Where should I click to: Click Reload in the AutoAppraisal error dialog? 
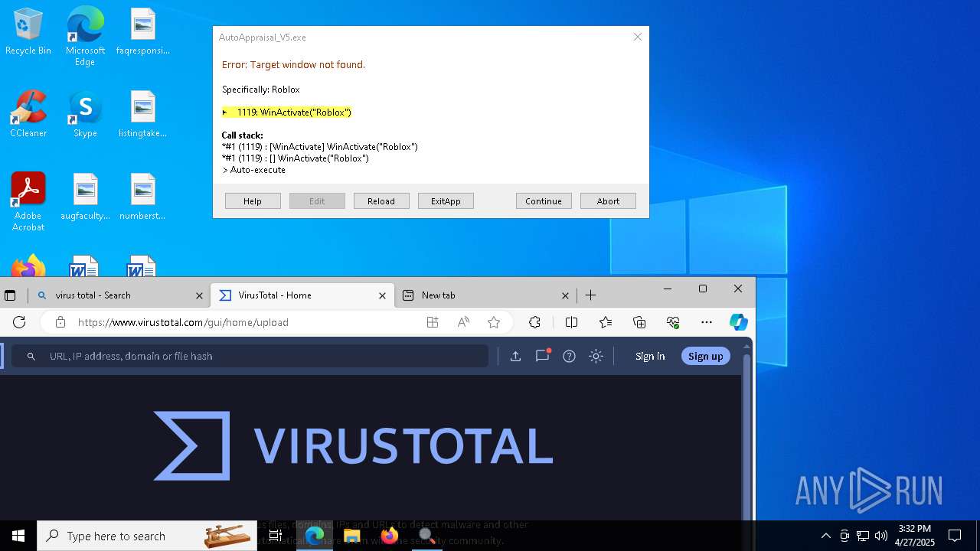[381, 201]
